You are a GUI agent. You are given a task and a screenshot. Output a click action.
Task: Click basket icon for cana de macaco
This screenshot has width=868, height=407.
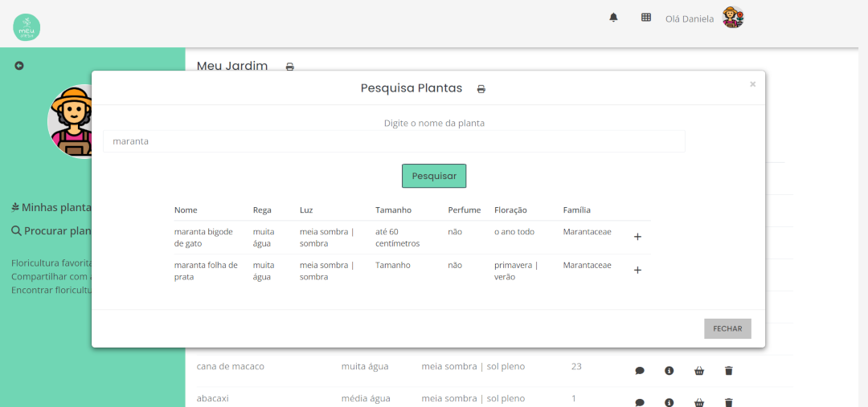click(x=699, y=371)
